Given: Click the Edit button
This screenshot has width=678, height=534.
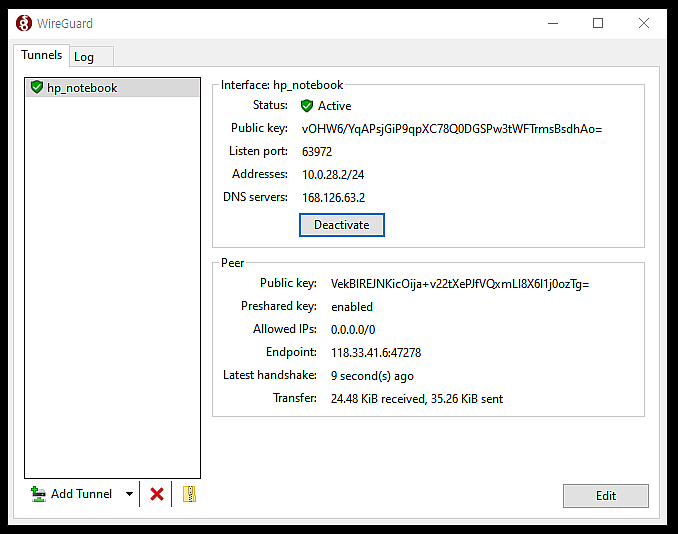Looking at the screenshot, I should (x=606, y=496).
